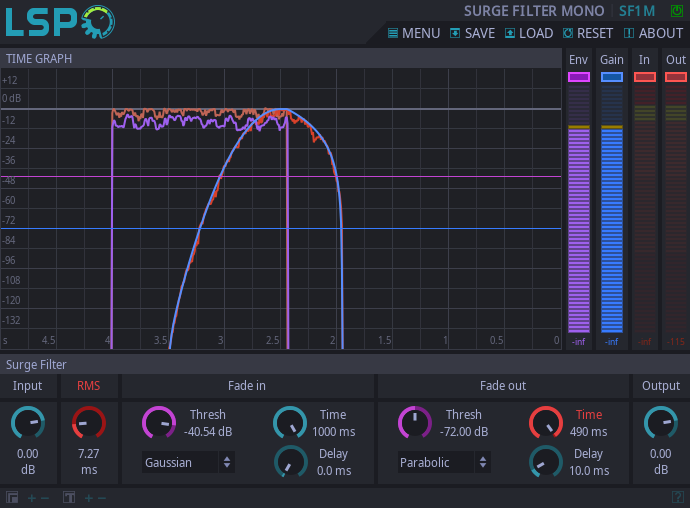Click the Fade out Thresh knob

415,423
